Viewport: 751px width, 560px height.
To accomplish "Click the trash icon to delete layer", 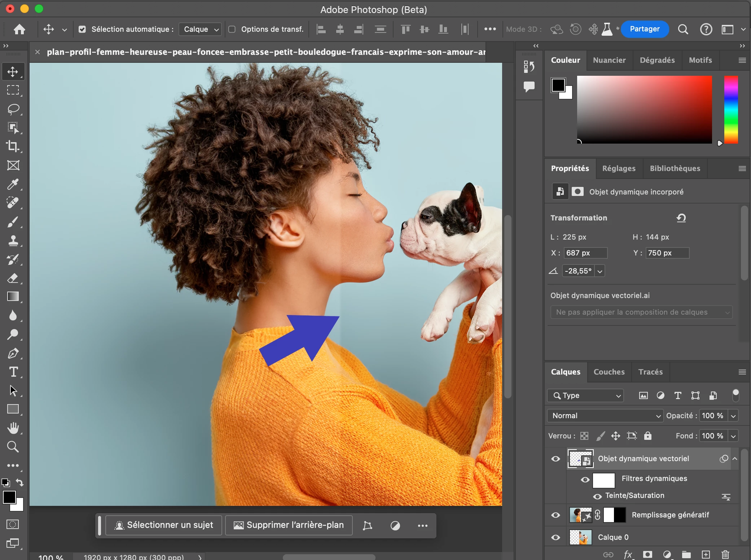I will [x=725, y=554].
